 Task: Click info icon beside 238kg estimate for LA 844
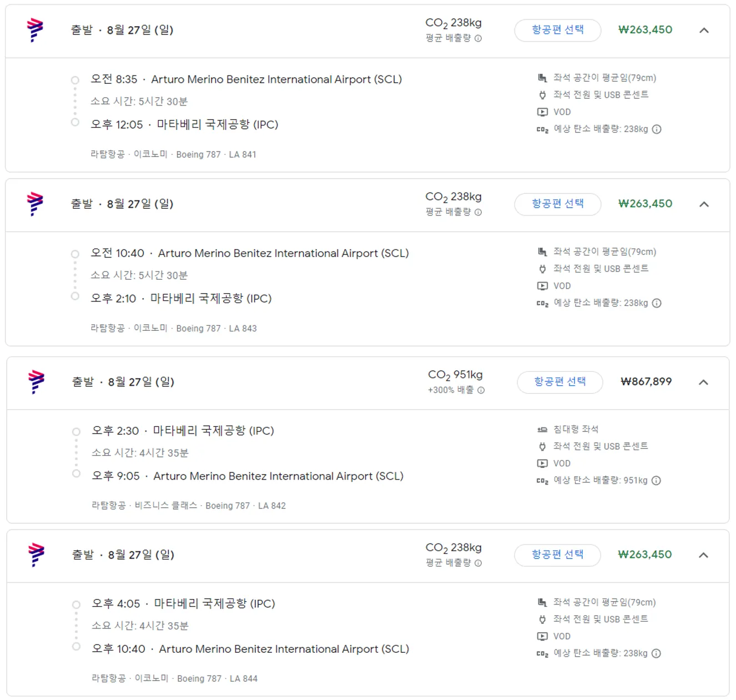click(656, 653)
